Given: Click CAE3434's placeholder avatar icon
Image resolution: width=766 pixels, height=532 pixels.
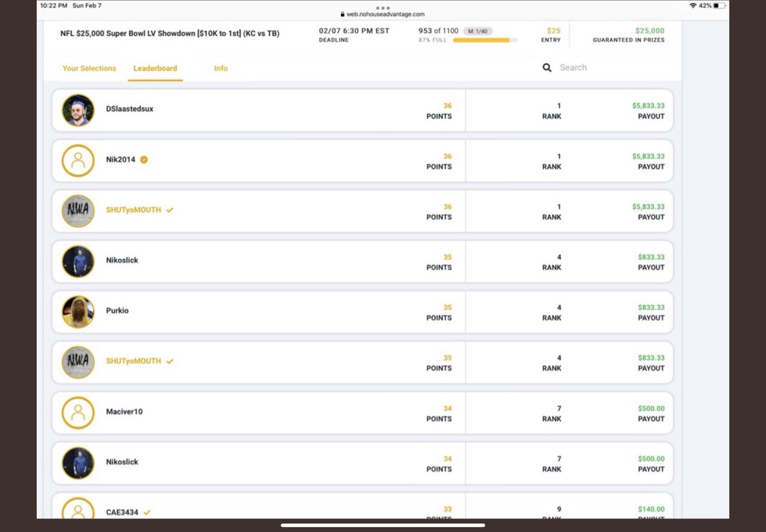Looking at the screenshot, I should 78,508.
